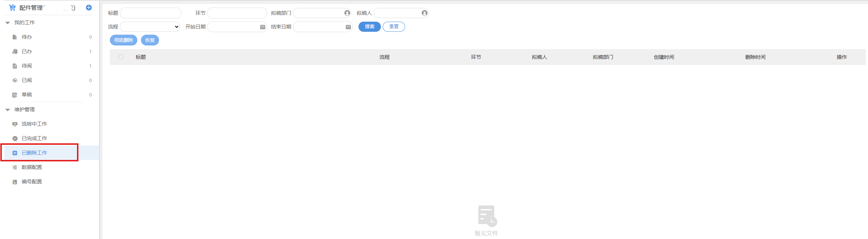The height and width of the screenshot is (239, 868).
Task: Click the 标题 column header
Action: coord(141,57)
